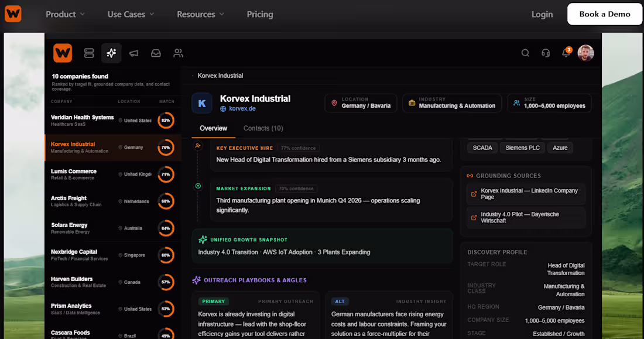Click the 53% match ring for Prism Analytics
This screenshot has width=644, height=339.
point(166,309)
